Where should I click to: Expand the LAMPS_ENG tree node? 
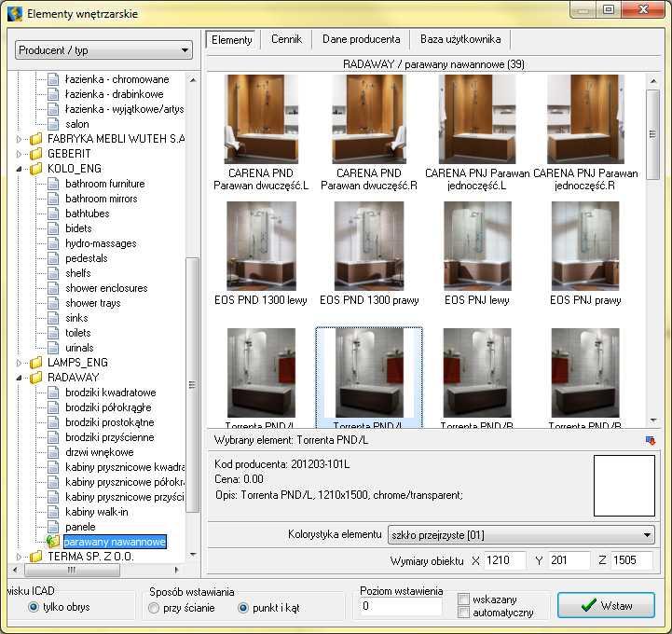[x=19, y=363]
